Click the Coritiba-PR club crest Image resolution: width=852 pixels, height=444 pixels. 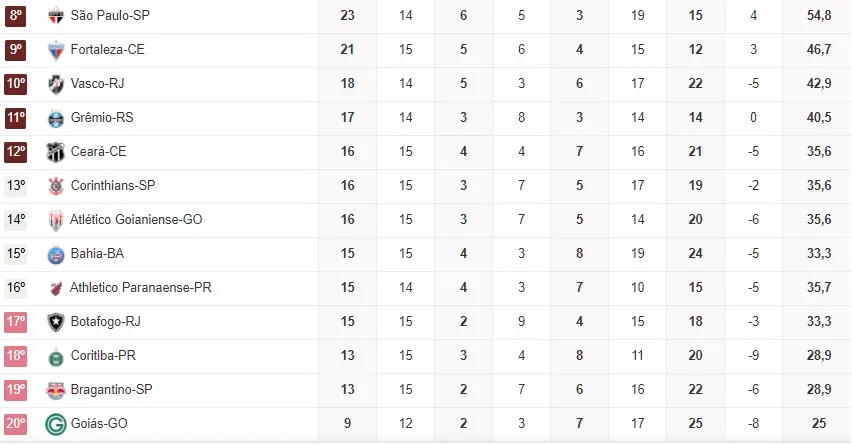pyautogui.click(x=56, y=356)
